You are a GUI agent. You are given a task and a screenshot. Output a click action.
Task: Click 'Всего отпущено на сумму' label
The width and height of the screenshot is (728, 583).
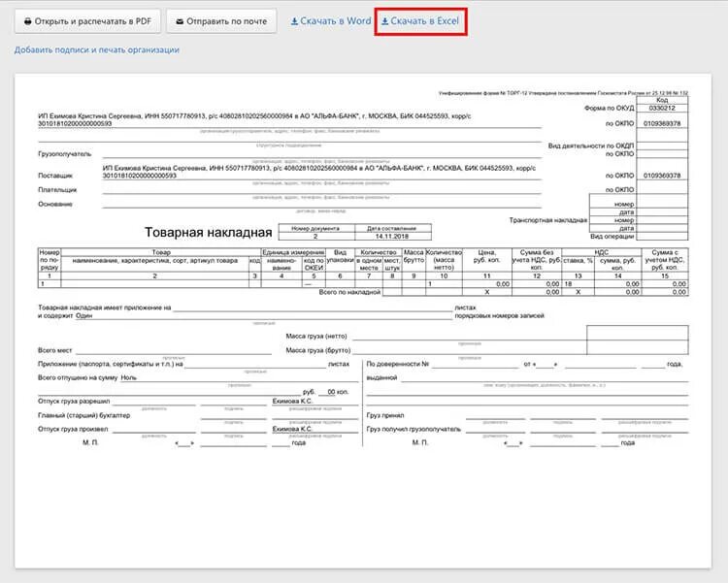pyautogui.click(x=78, y=378)
